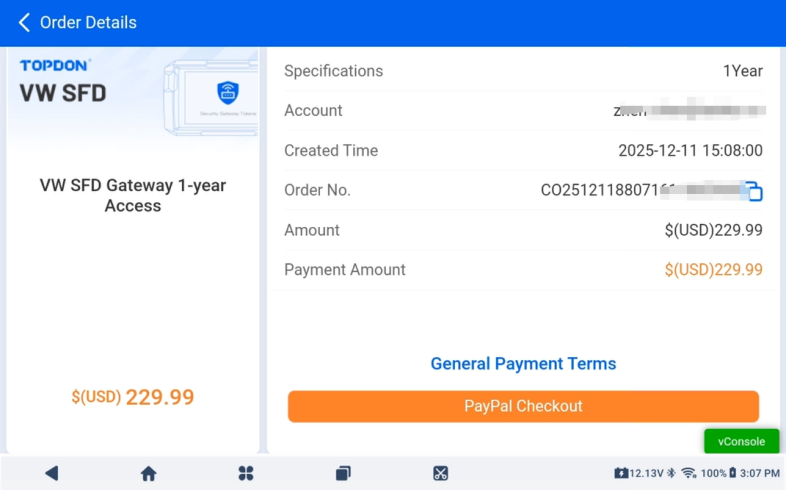
Task: Take a screenshot with scissors icon
Action: tap(440, 473)
